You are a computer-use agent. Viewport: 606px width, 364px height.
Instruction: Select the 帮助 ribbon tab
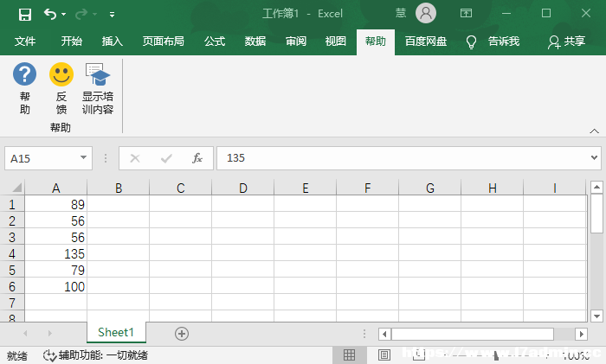point(376,42)
